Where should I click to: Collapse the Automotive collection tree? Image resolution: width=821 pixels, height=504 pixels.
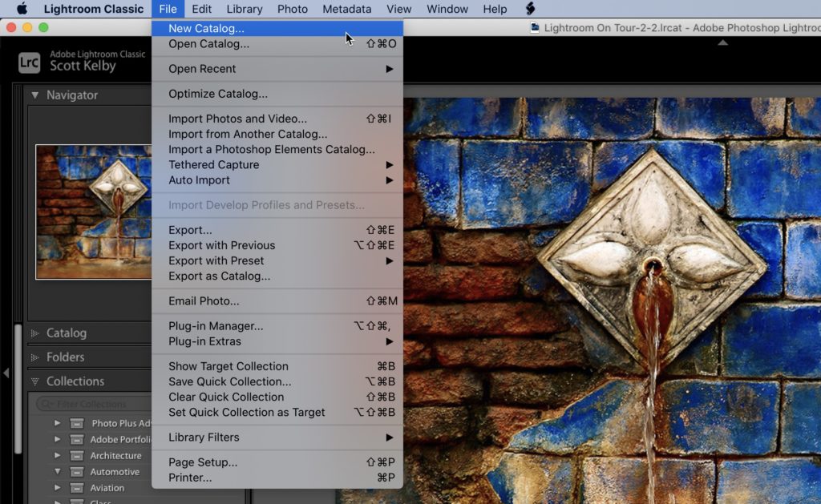[x=56, y=471]
